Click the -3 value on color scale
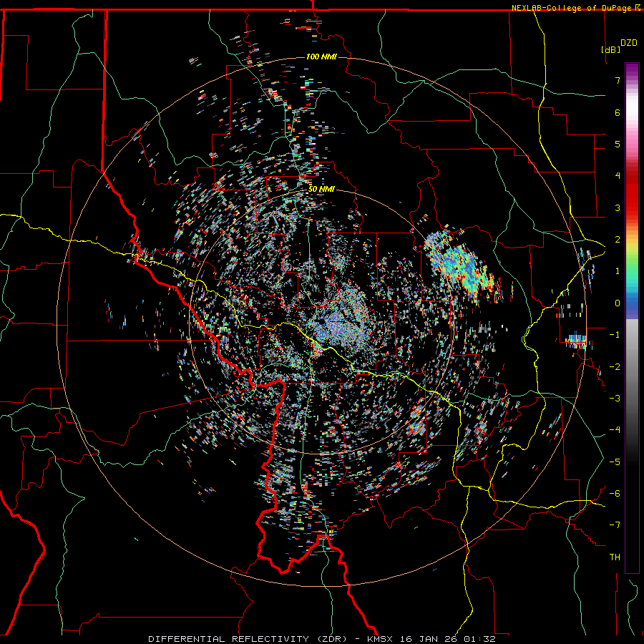644x644 pixels. 615,399
